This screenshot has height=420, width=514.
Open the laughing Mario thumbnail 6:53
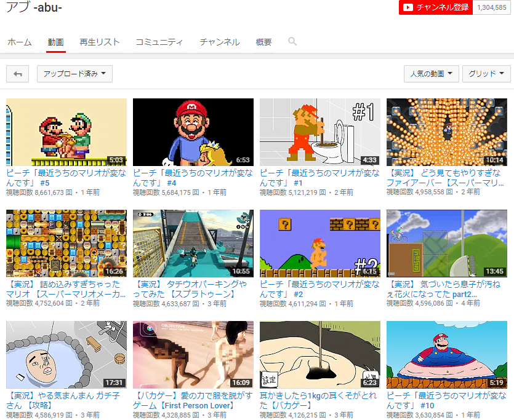pyautogui.click(x=193, y=132)
